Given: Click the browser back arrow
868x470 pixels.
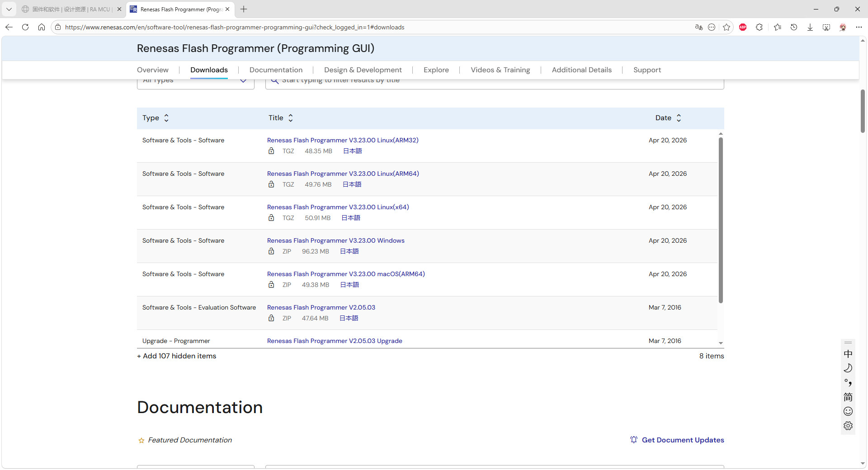Looking at the screenshot, I should 9,27.
